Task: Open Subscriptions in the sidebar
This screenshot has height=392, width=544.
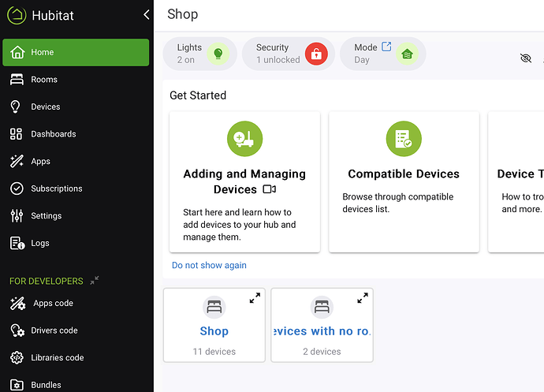Action: pos(76,189)
